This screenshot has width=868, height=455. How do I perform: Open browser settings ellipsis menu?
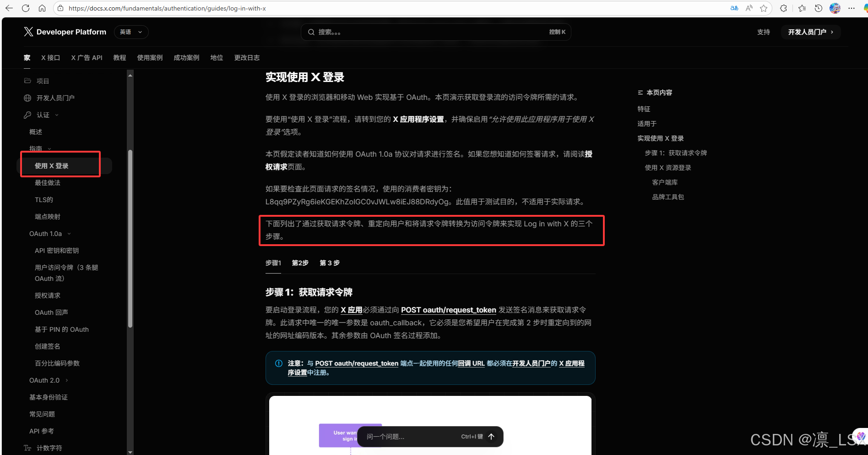pos(852,8)
